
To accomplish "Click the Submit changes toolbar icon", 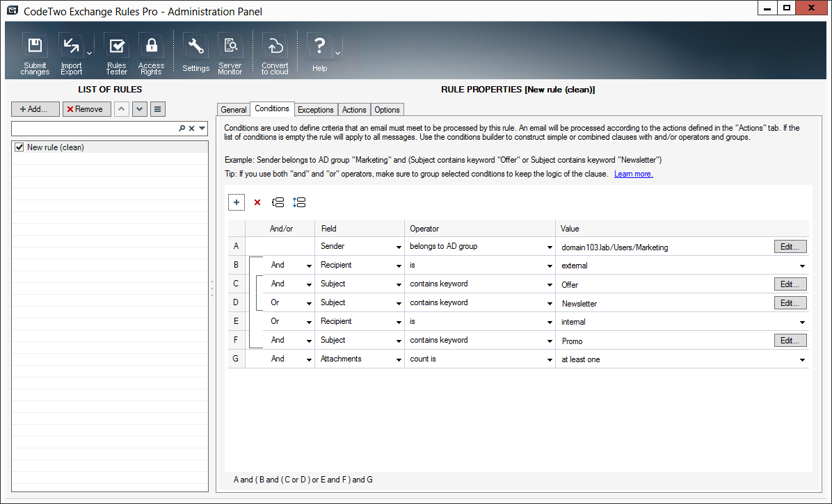I will [x=35, y=55].
